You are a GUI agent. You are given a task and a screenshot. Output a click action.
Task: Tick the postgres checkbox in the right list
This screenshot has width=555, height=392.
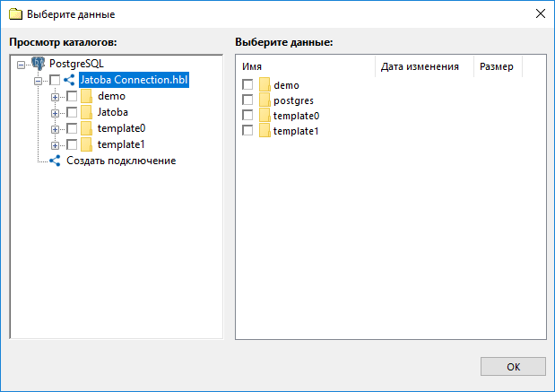(247, 100)
